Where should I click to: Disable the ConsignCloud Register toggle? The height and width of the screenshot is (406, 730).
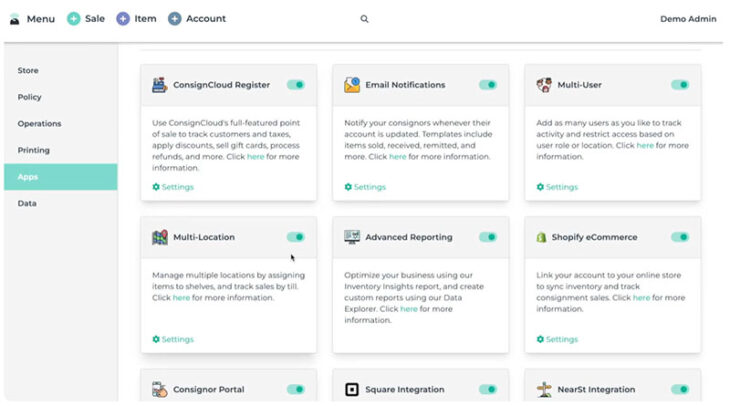pos(296,85)
